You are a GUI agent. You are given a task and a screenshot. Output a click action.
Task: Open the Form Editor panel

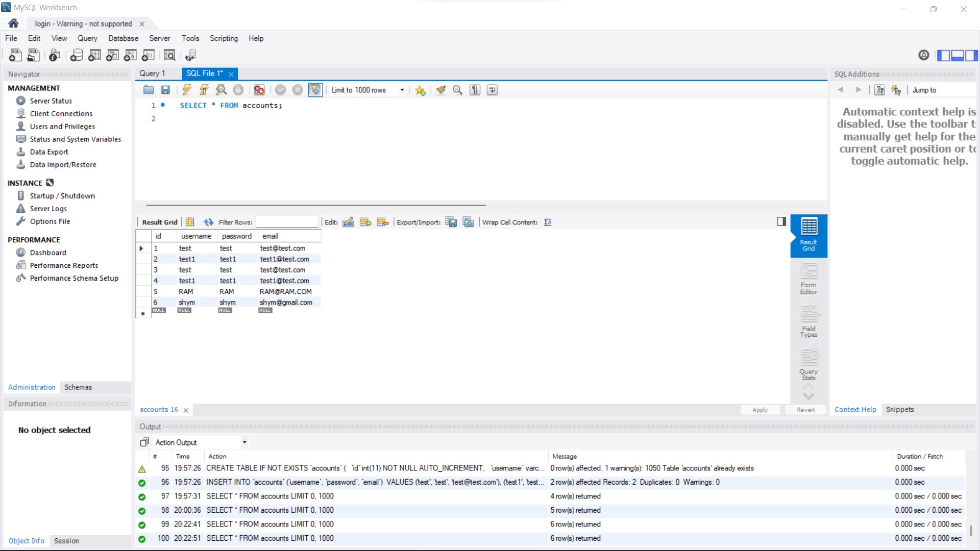[808, 279]
